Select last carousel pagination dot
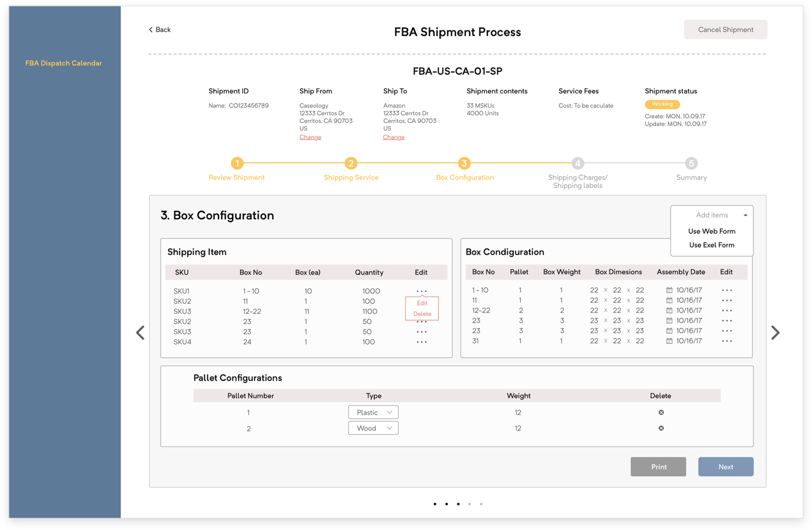 tap(481, 504)
